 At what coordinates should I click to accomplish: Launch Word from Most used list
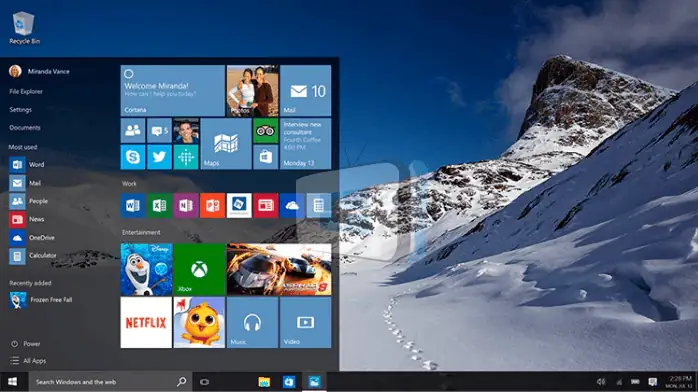pyautogui.click(x=27, y=165)
